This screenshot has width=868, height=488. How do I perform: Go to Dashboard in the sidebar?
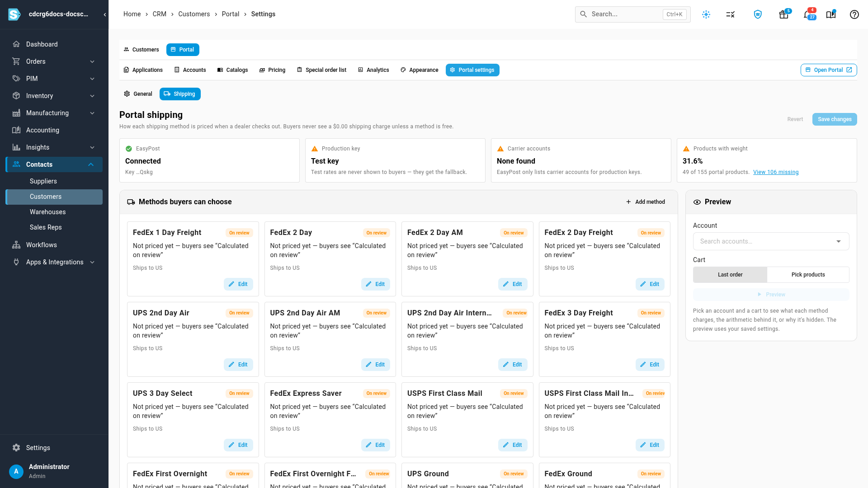(54, 44)
